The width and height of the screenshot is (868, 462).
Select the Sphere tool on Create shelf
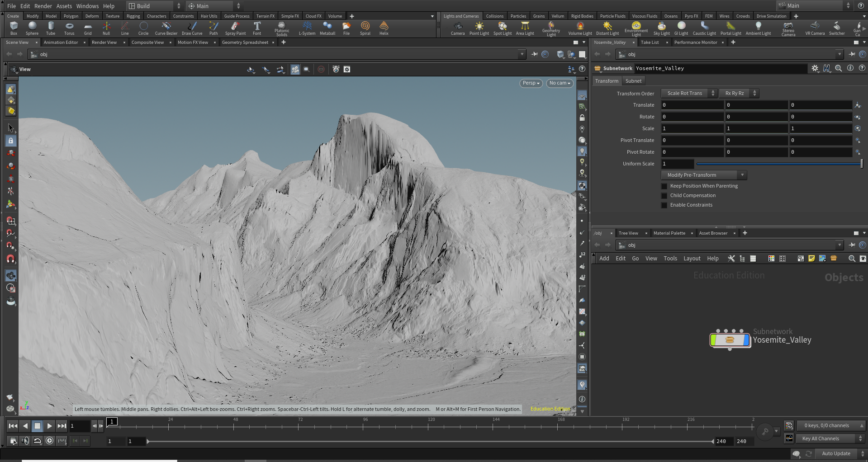click(x=32, y=28)
